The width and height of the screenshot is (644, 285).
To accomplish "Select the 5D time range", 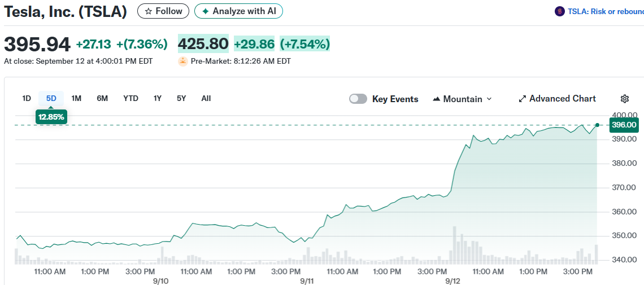I will pos(51,98).
